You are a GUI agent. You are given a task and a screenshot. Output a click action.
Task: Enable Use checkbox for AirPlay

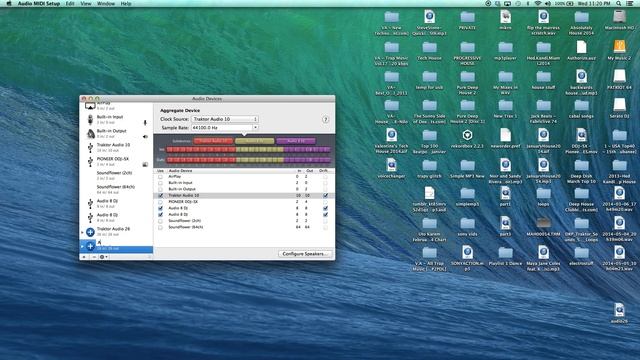[x=160, y=177]
